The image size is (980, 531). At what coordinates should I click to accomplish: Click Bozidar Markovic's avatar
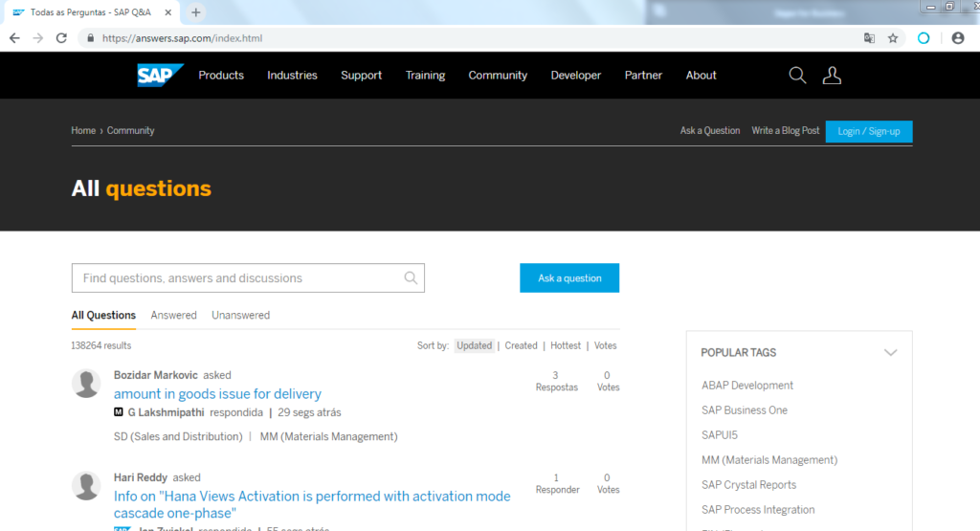click(x=86, y=384)
